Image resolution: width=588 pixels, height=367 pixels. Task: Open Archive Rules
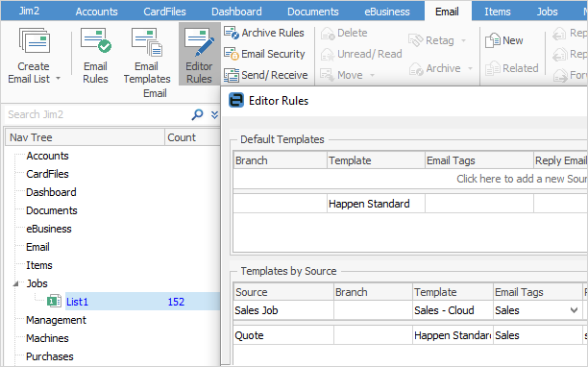[264, 33]
